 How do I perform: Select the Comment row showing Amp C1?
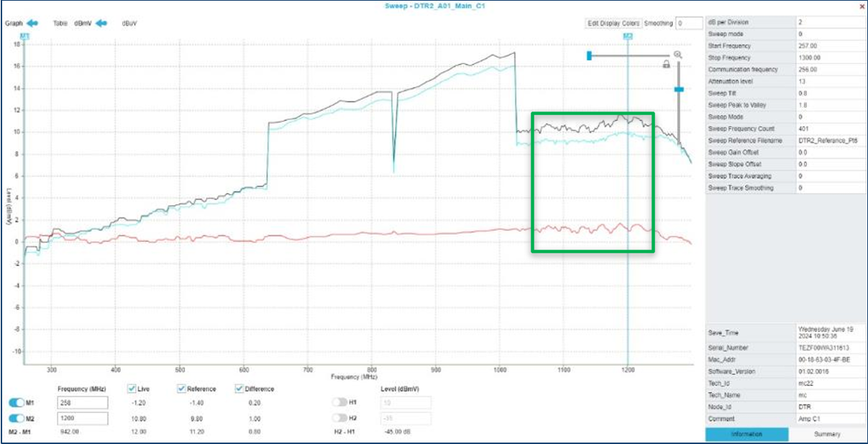point(785,418)
